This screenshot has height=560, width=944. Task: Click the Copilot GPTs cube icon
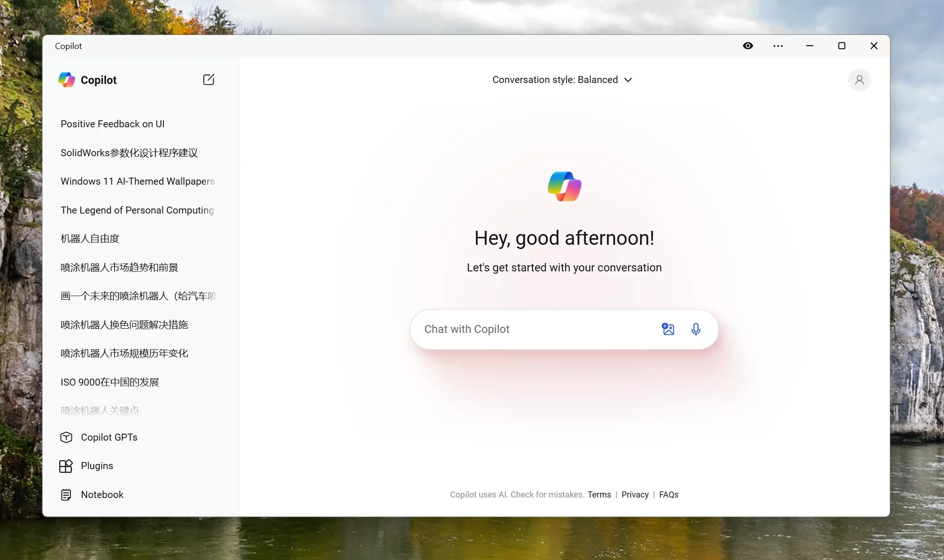tap(66, 437)
